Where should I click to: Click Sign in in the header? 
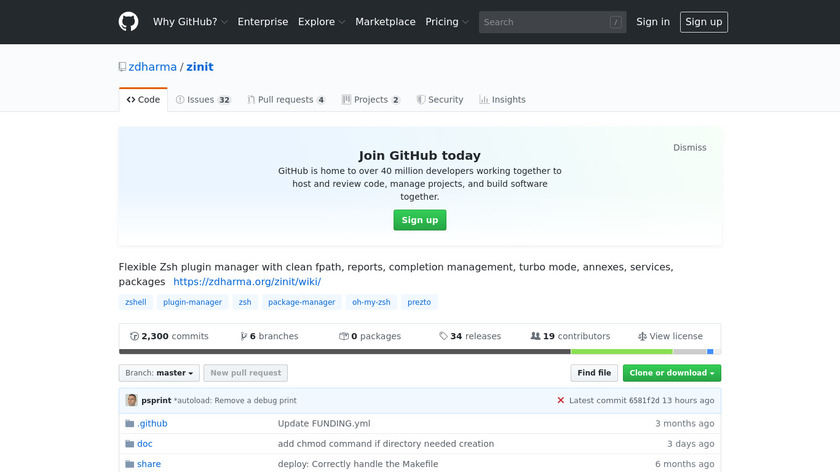(x=652, y=22)
